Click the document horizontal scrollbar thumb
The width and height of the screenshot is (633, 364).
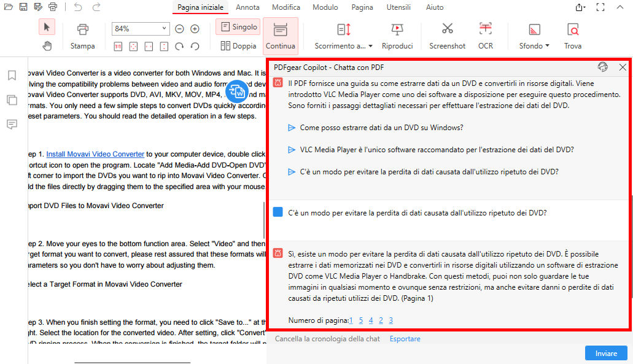click(x=133, y=362)
